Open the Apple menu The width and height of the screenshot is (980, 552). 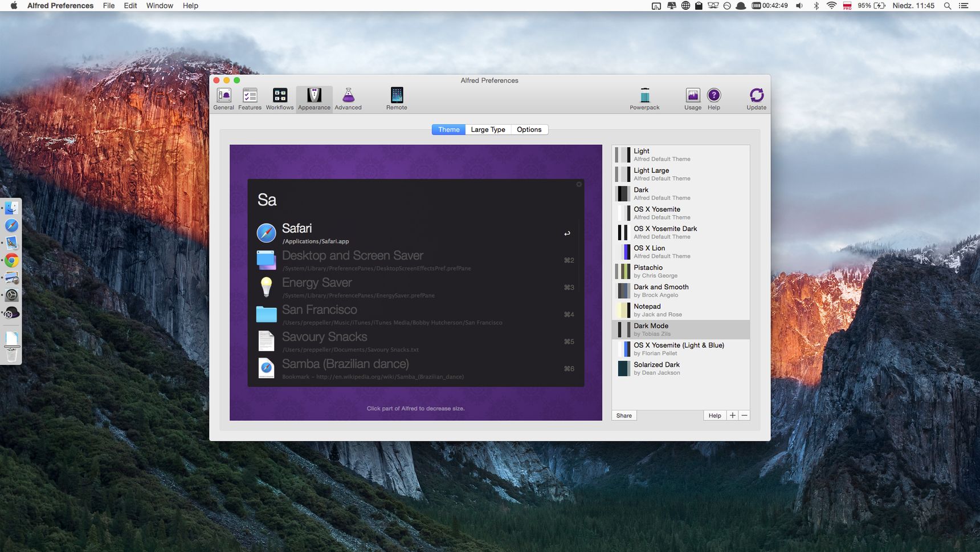14,6
